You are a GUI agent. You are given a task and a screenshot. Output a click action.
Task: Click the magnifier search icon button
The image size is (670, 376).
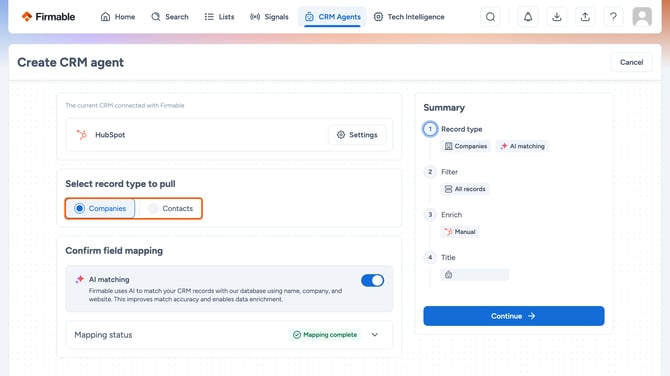click(491, 17)
